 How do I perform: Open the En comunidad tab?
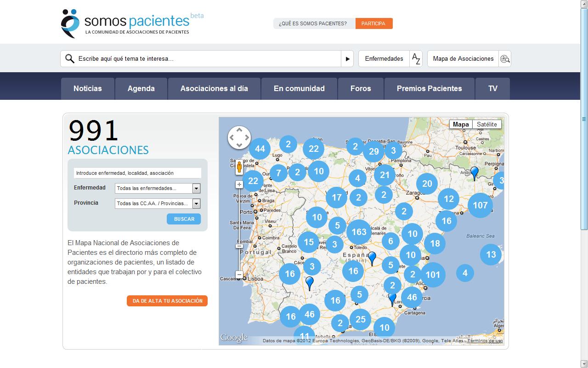[299, 89]
